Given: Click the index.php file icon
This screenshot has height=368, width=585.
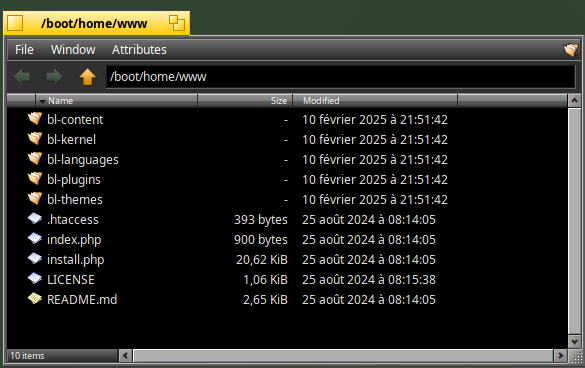Looking at the screenshot, I should tap(35, 238).
